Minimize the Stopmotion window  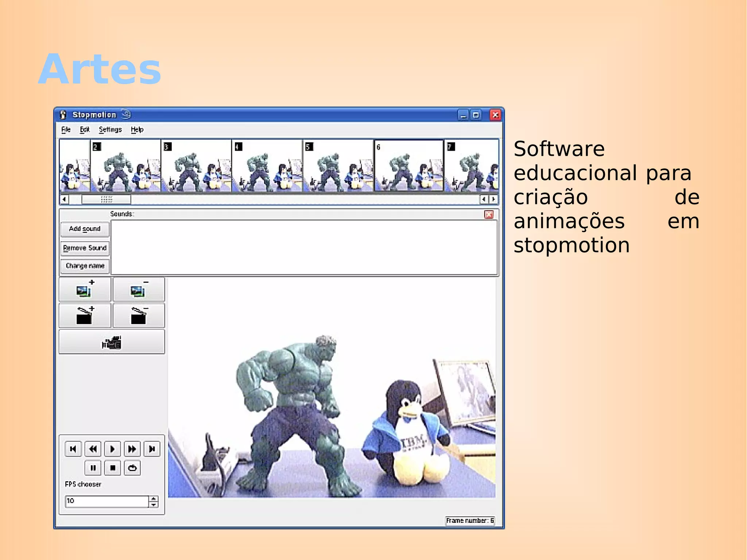463,115
